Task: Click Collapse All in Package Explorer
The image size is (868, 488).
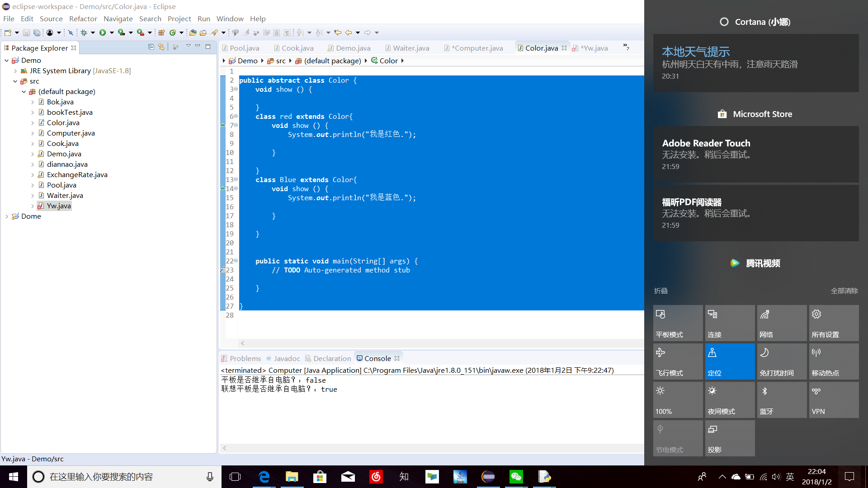Action: pos(151,47)
